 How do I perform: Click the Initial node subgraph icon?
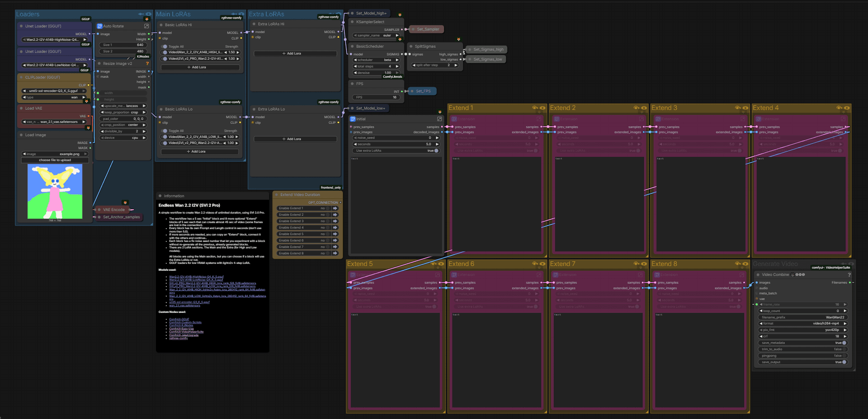(x=353, y=119)
